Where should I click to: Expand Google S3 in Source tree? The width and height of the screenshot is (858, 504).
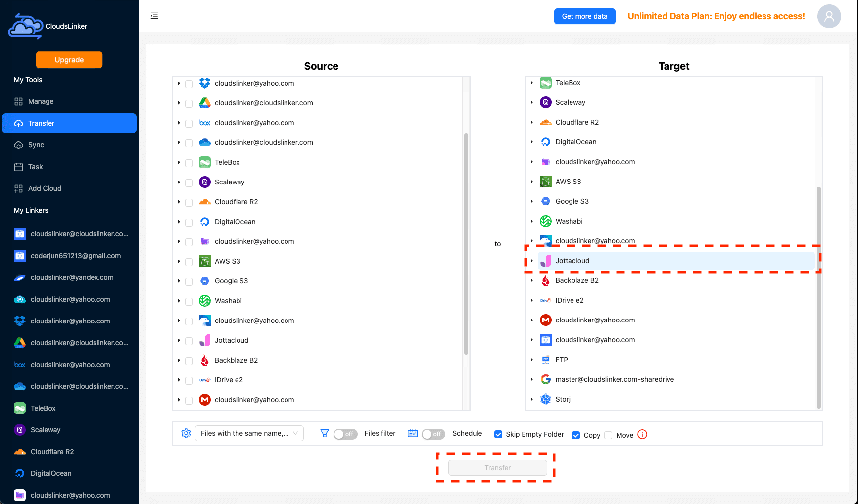click(179, 281)
